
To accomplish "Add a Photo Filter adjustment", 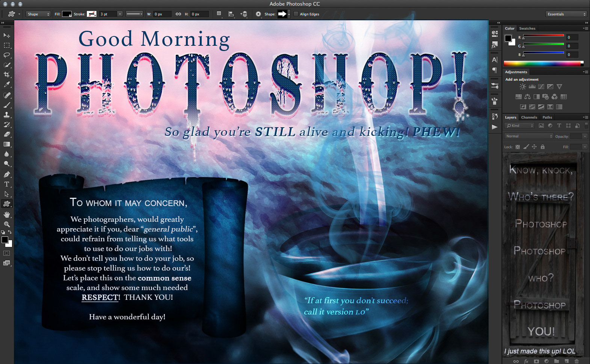I will (x=546, y=97).
